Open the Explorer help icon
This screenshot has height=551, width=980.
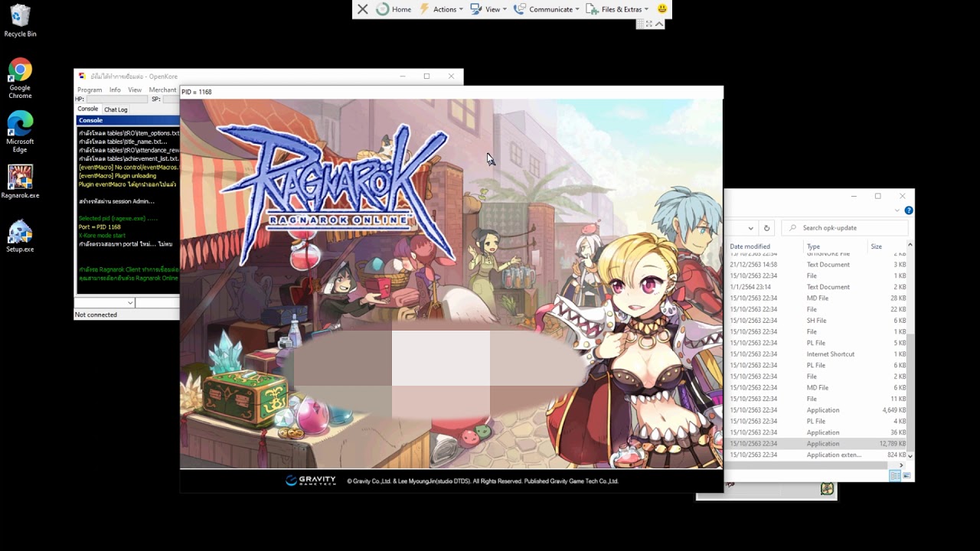point(908,210)
